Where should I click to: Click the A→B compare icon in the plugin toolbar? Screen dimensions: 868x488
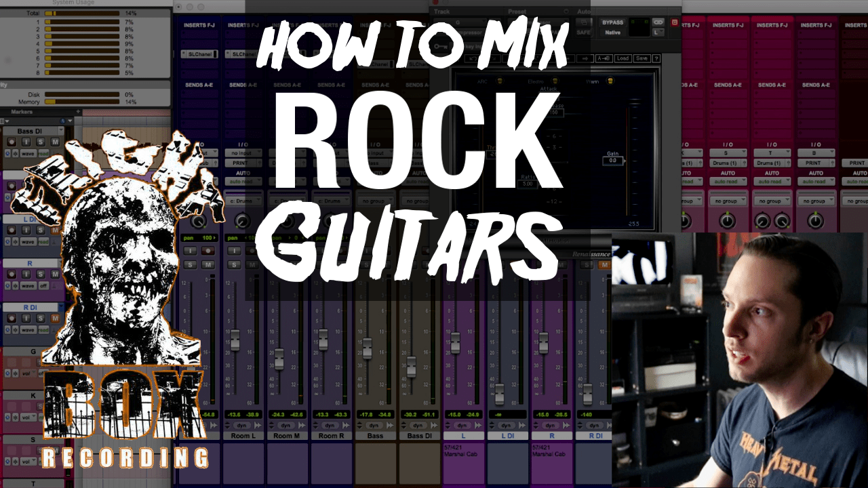(605, 58)
